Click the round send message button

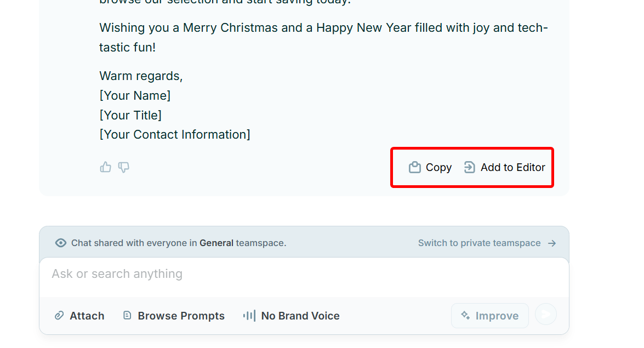click(x=546, y=315)
